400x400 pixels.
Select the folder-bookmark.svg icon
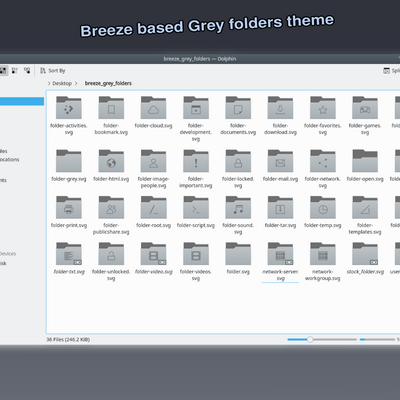coord(111,108)
